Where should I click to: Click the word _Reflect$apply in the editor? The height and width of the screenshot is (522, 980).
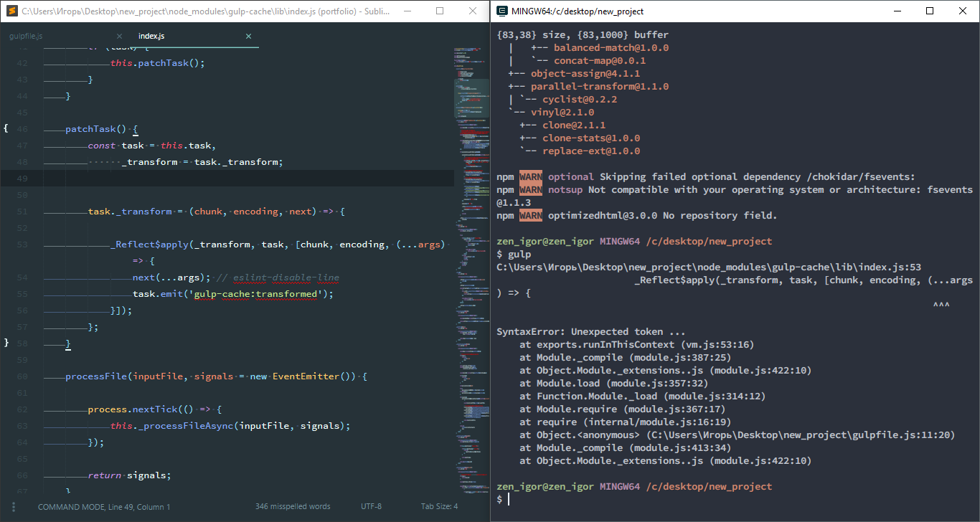point(149,245)
